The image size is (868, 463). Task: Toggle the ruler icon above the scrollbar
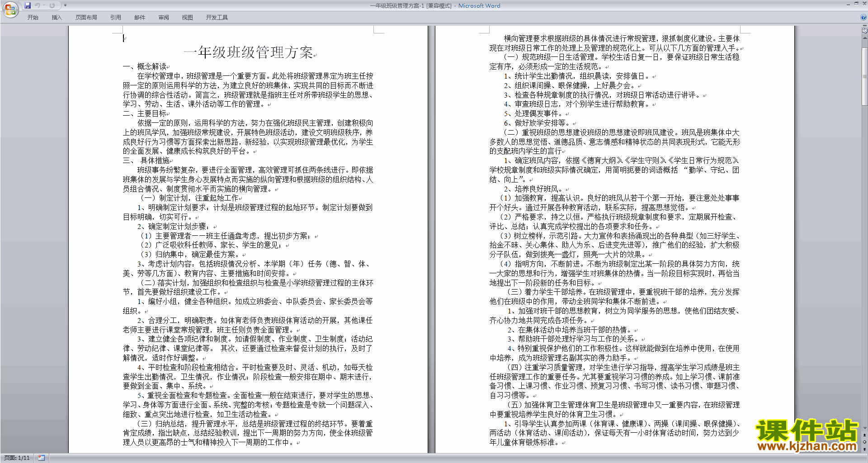pyautogui.click(x=865, y=31)
